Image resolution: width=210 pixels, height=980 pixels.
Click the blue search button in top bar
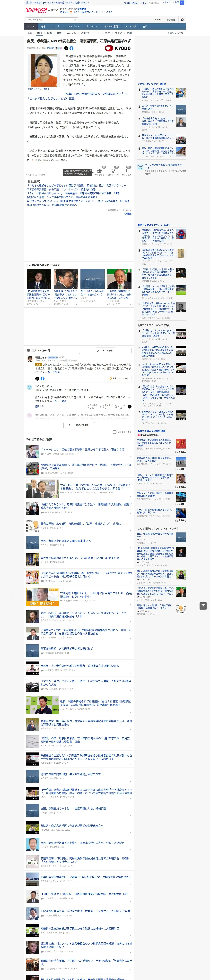[x=182, y=3]
